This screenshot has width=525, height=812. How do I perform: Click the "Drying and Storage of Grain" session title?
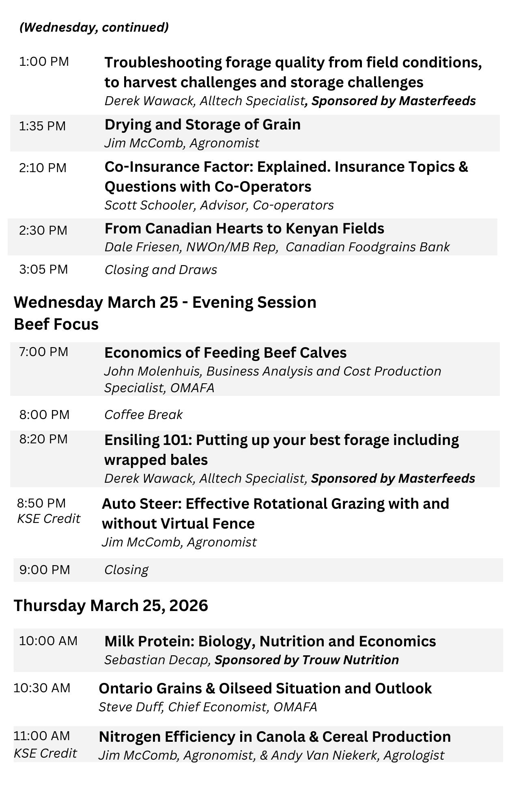point(202,125)
